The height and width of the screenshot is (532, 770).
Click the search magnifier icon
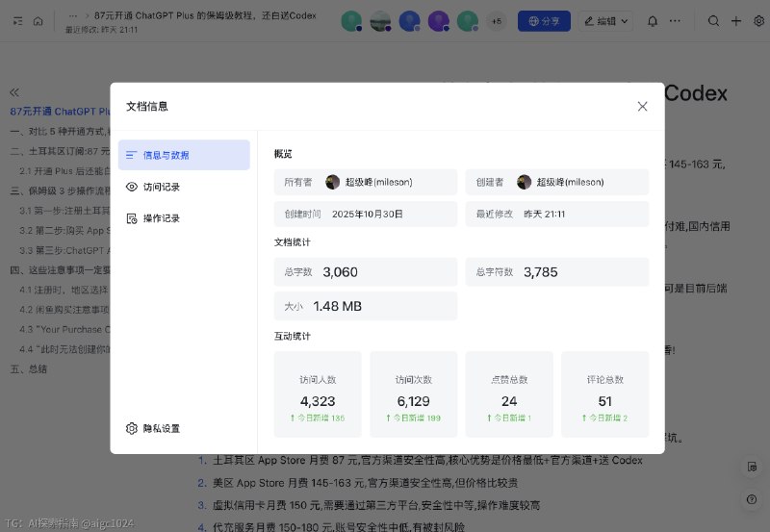pos(713,21)
